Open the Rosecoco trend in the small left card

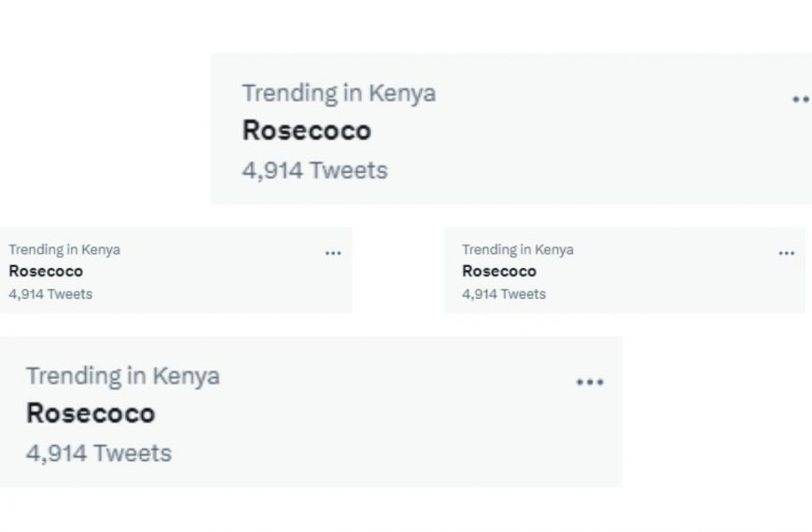point(46,272)
